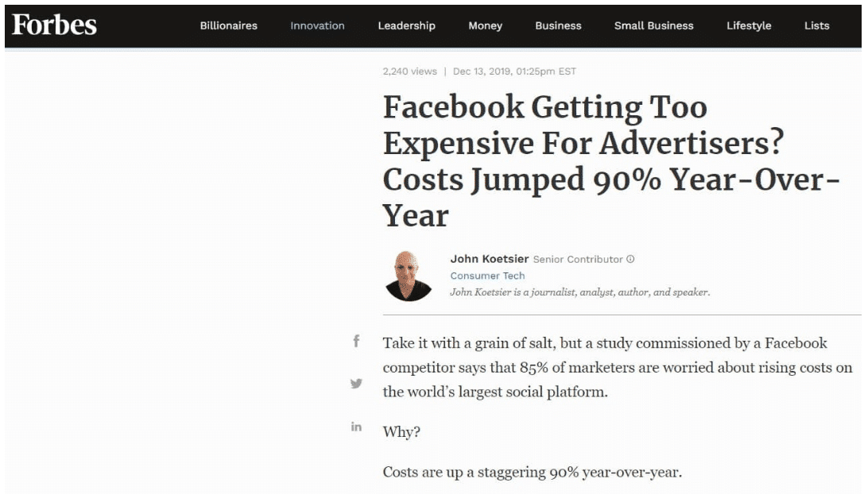This screenshot has height=502, width=868.
Task: Go to Forbes home via logo
Action: [x=54, y=25]
